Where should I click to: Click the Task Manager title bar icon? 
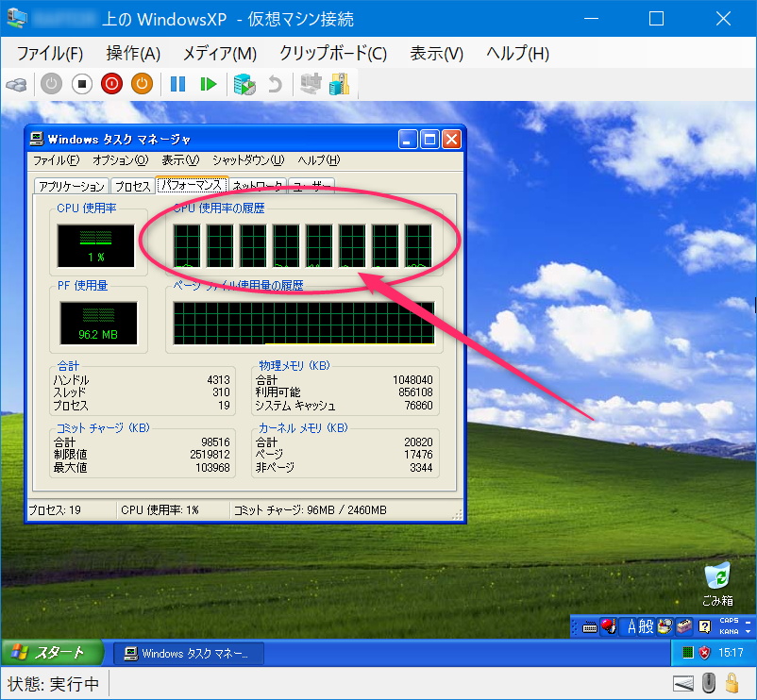[37, 140]
